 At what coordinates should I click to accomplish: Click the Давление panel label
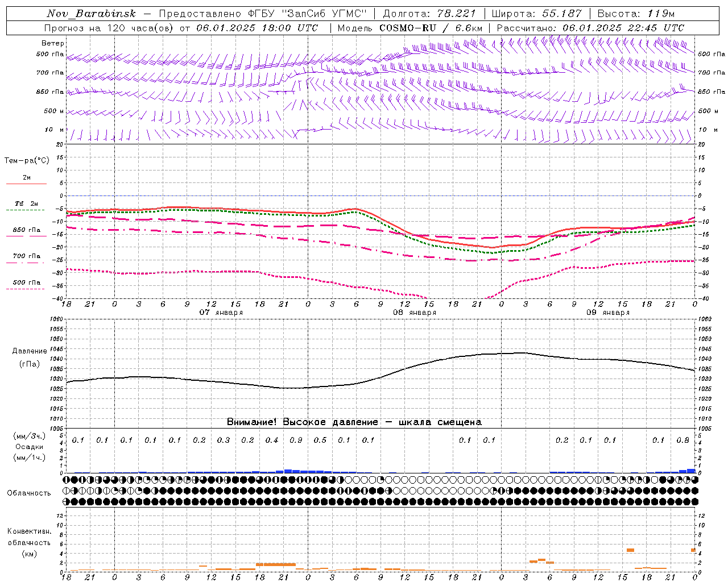pyautogui.click(x=30, y=351)
